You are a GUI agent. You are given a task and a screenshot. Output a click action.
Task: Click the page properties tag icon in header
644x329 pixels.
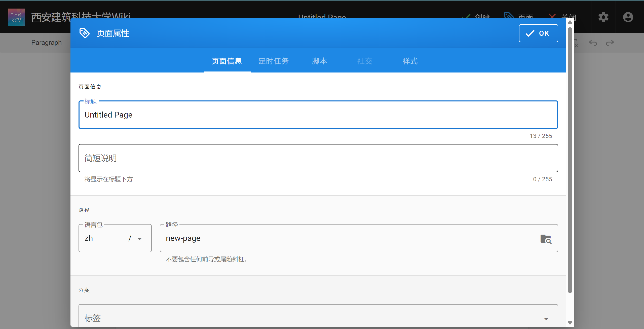tap(85, 33)
